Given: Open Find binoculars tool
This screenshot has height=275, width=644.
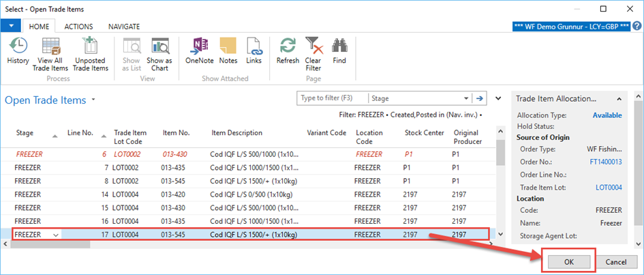Looking at the screenshot, I should pyautogui.click(x=339, y=52).
